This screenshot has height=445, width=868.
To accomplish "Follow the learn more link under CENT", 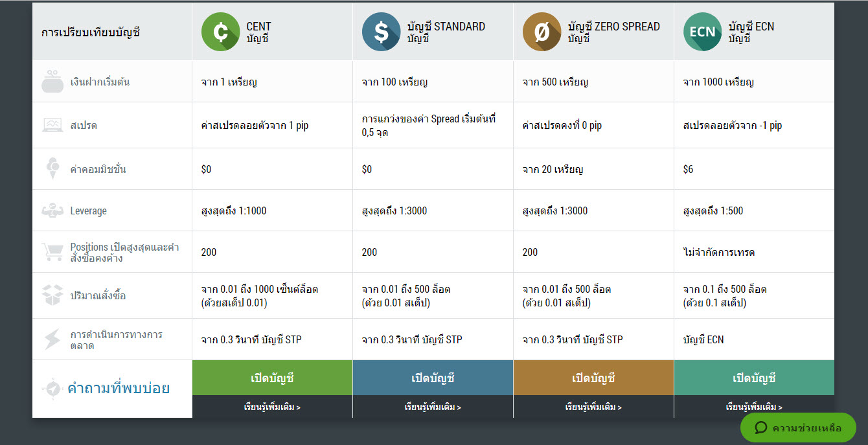I will click(272, 407).
